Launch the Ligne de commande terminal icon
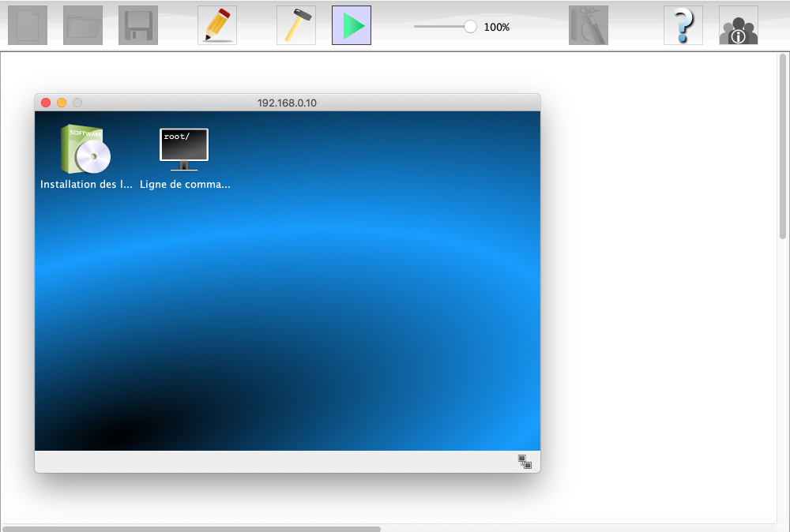The width and height of the screenshot is (790, 532). [184, 150]
